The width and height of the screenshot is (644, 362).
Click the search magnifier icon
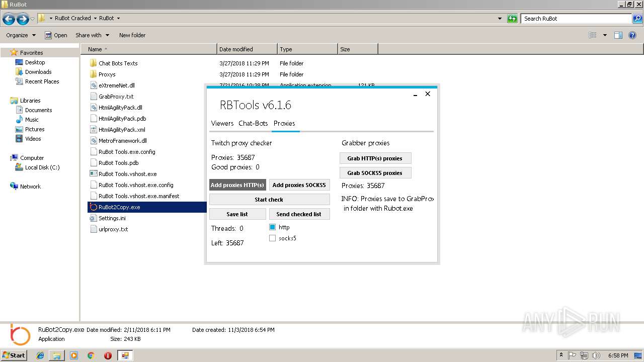(x=637, y=19)
